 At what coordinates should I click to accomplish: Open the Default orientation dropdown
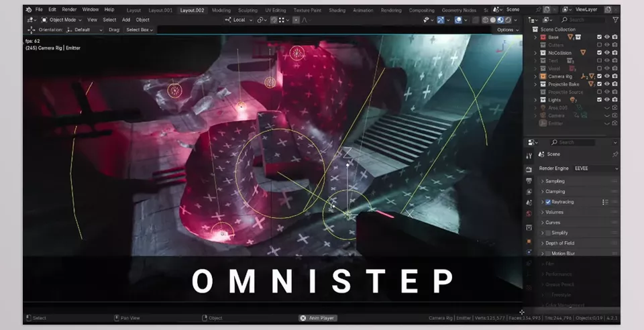85,30
